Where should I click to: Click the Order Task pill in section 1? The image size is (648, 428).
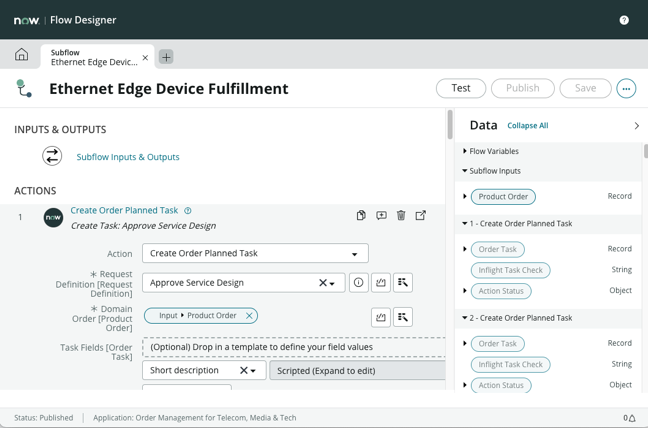point(498,249)
